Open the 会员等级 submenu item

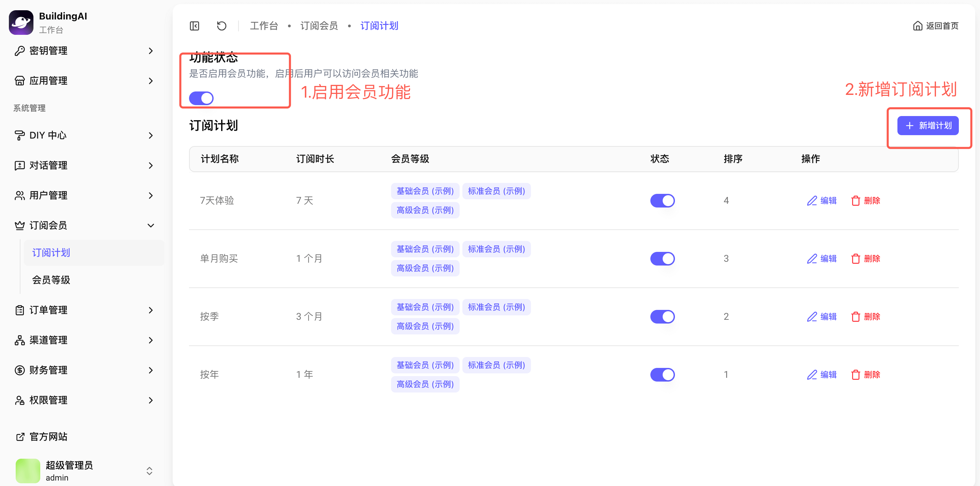pyautogui.click(x=51, y=280)
